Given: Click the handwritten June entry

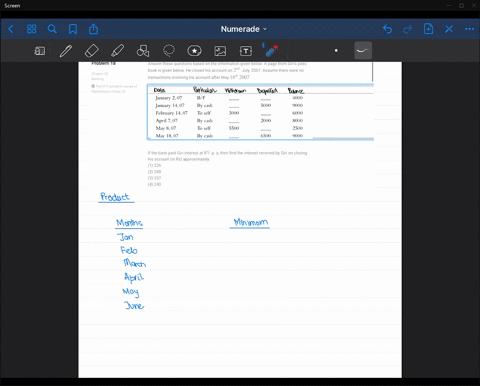Looking at the screenshot, I should [134, 305].
